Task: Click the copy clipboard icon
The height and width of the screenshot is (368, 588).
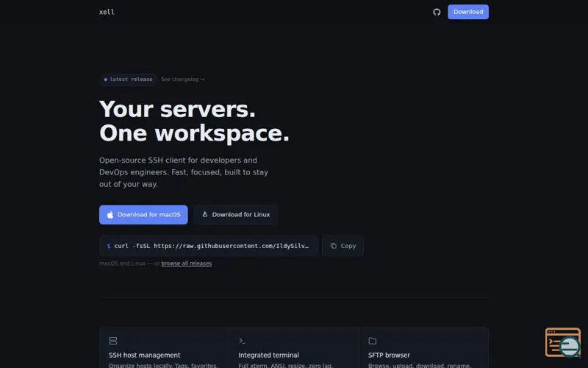Action: pyautogui.click(x=334, y=246)
